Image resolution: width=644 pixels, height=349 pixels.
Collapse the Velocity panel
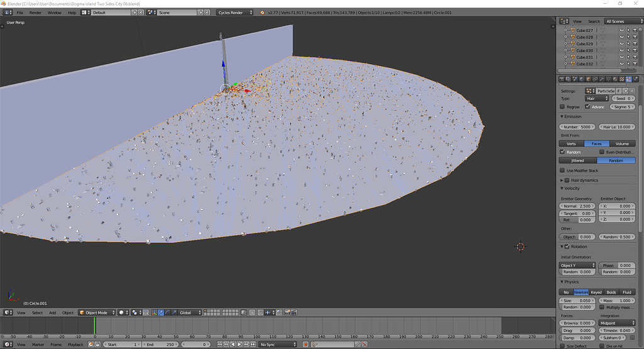coord(562,189)
